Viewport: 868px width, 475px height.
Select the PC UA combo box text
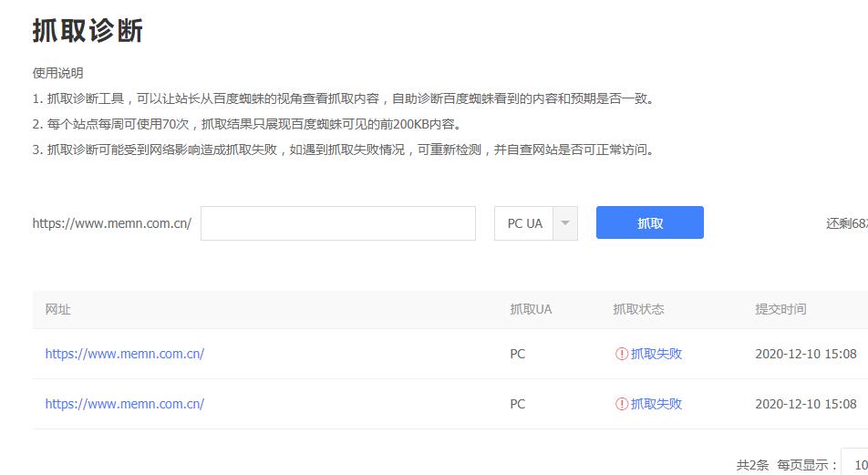pyautogui.click(x=524, y=223)
